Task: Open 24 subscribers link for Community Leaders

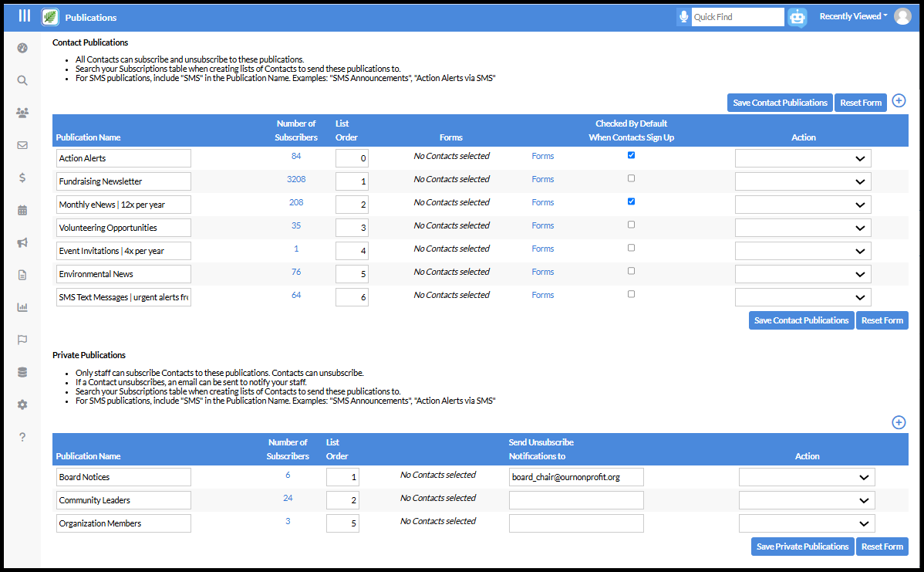Action: click(288, 499)
